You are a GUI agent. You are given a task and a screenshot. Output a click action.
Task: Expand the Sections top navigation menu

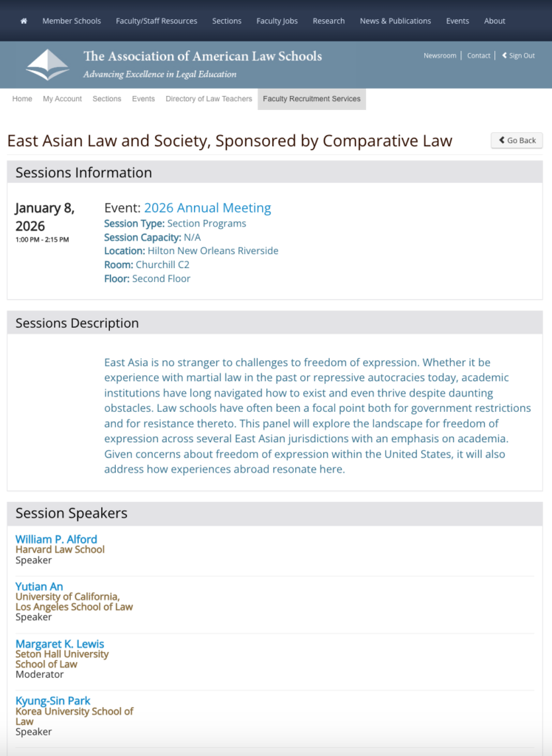[x=227, y=21]
